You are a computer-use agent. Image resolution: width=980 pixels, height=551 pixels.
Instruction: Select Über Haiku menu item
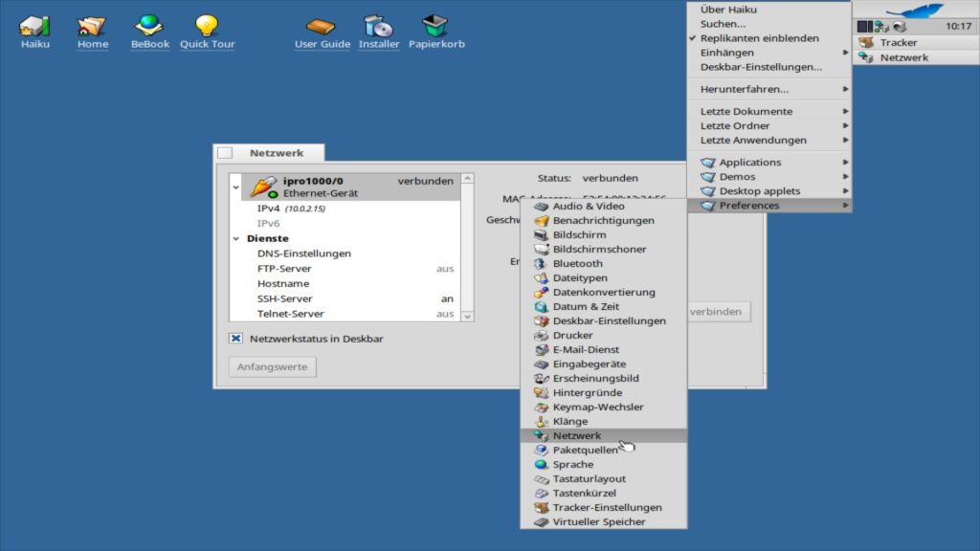point(769,10)
